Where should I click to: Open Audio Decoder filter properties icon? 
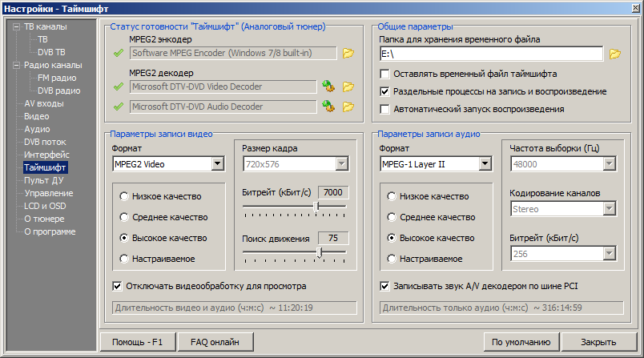point(328,107)
